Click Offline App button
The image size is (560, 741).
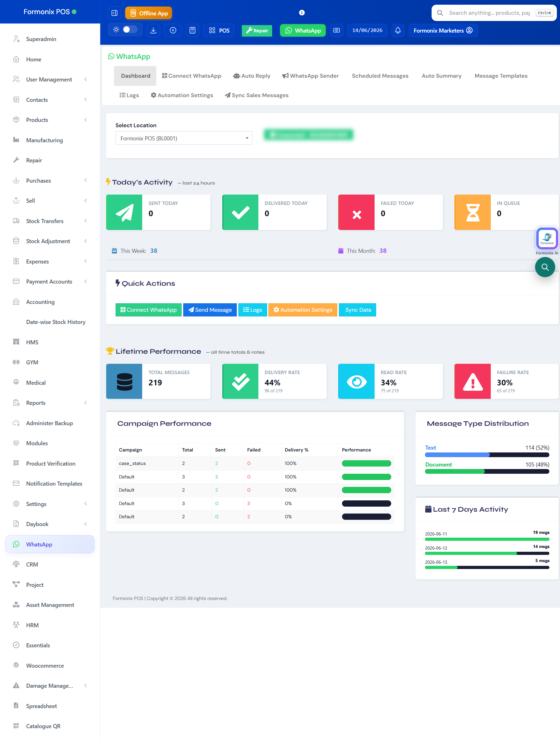pos(149,13)
